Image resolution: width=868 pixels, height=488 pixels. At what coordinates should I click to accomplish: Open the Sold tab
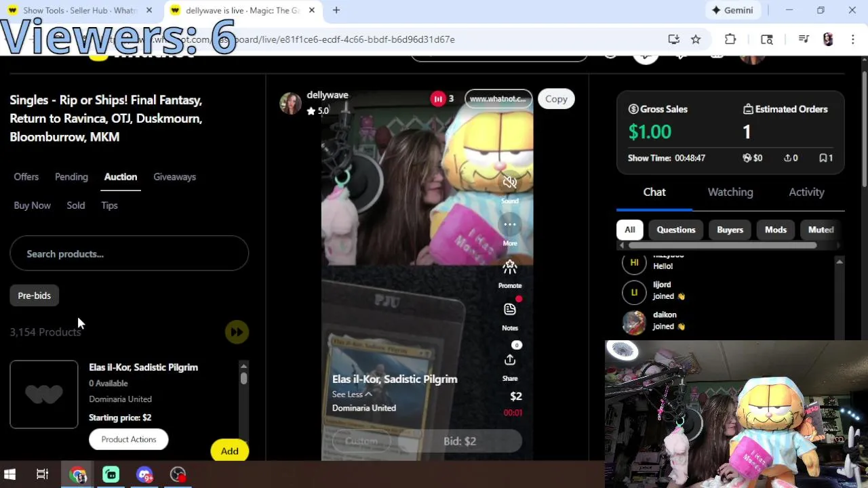(76, 205)
